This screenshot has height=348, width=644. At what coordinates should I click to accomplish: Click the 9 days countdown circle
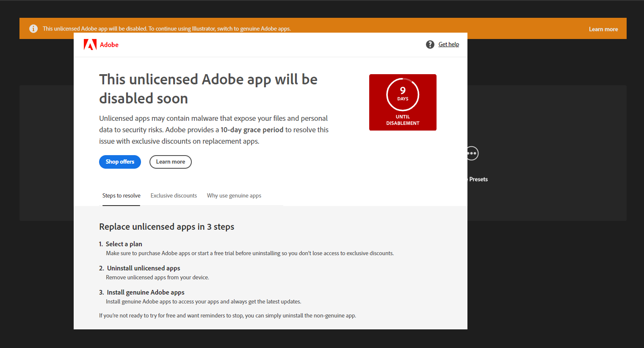(x=403, y=95)
